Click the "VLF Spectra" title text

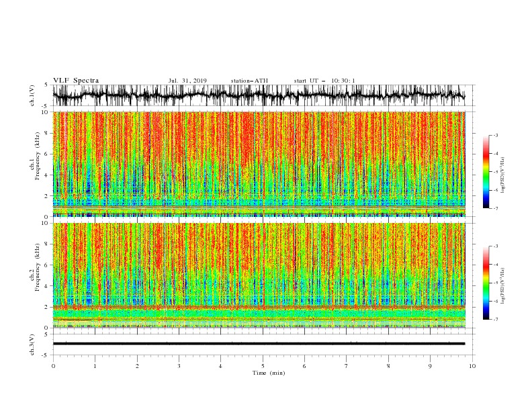coord(76,81)
